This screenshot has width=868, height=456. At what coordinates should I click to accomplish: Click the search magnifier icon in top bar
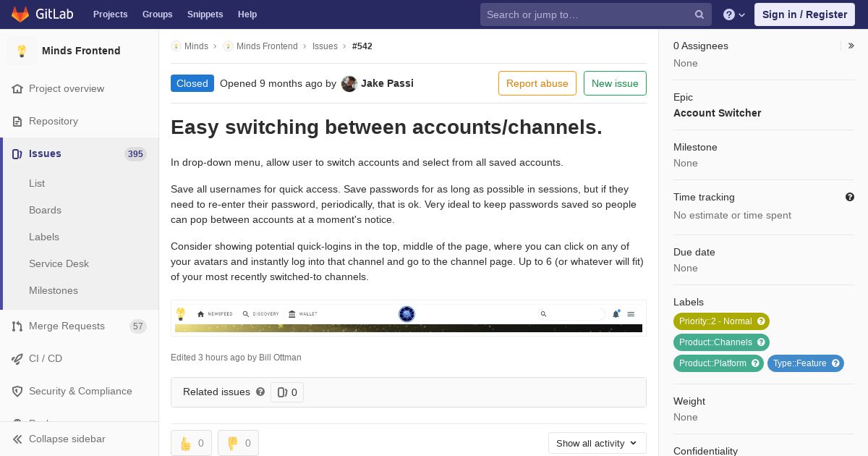tap(699, 14)
